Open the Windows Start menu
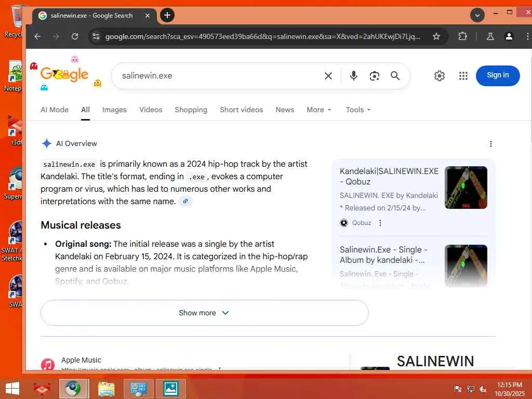Viewport: 532px width, 399px height. 12,389
